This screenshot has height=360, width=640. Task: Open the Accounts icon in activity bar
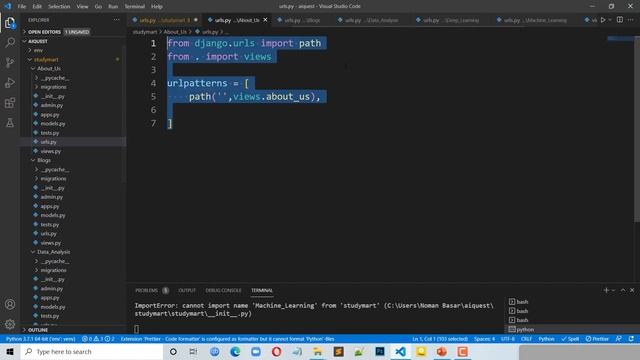10,304
